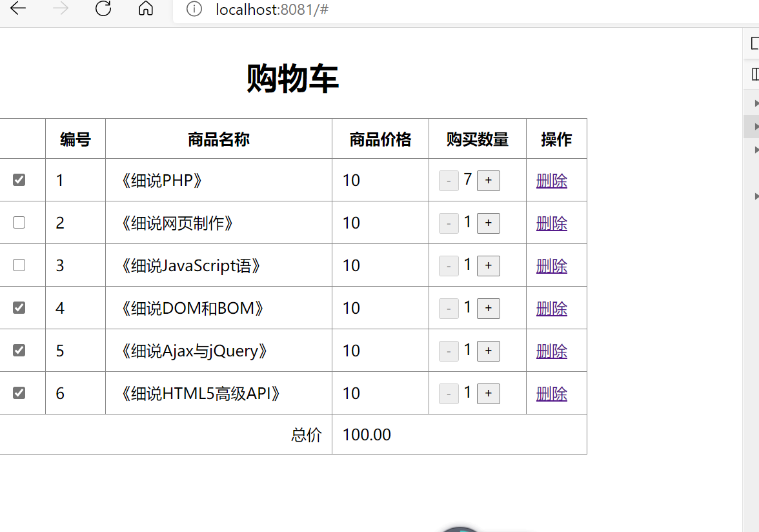Click the circular logo at the page bottom
This screenshot has height=532, width=759.
460,528
